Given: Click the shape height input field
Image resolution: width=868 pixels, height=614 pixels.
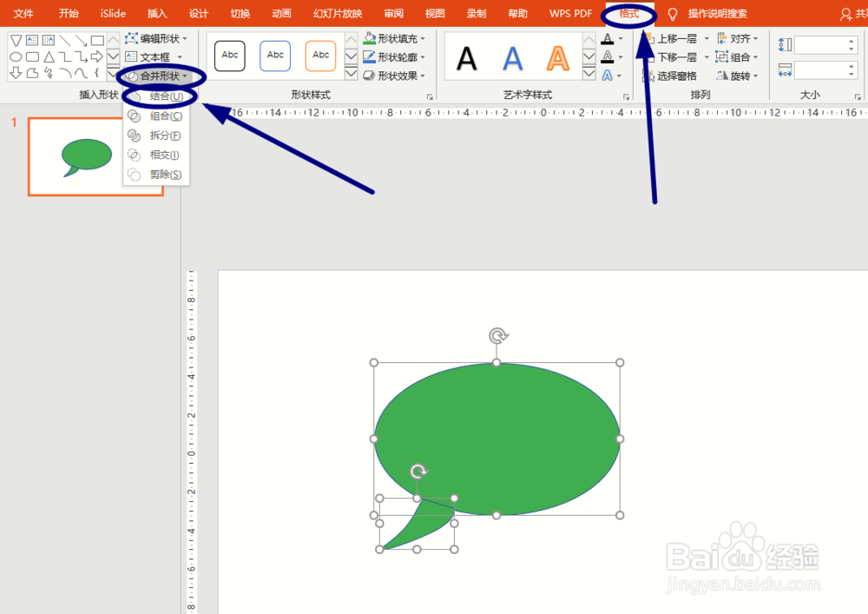Looking at the screenshot, I should coord(826,45).
